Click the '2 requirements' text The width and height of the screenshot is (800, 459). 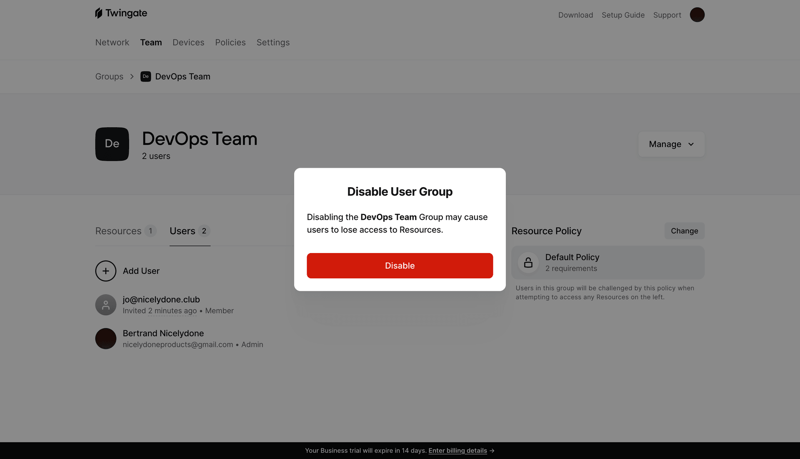pos(571,268)
